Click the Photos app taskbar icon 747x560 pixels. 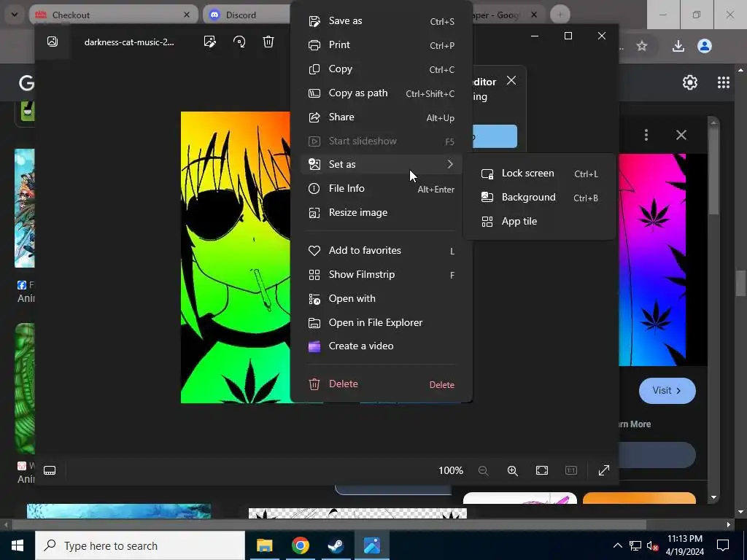coord(372,545)
